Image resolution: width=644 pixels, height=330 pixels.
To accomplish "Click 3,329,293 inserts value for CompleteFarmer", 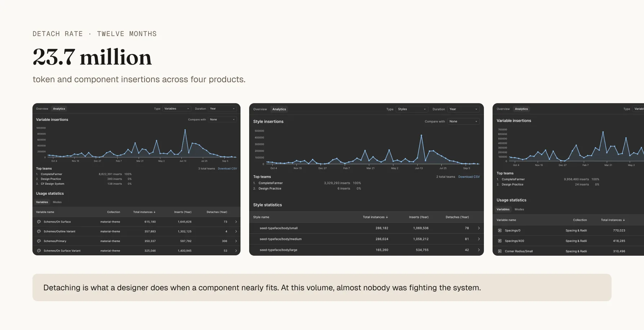I will 337,183.
